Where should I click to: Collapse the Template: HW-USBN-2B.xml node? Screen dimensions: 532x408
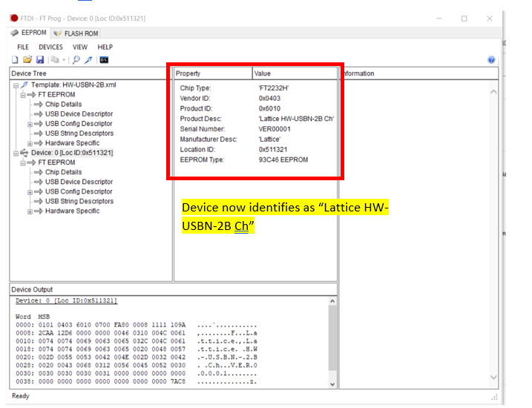[x=16, y=85]
